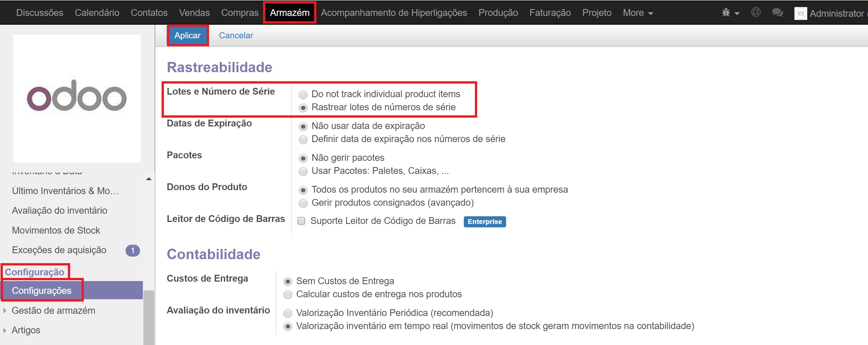Enable Suporte Leitor de Código de Barras
868x345 pixels.
[301, 221]
